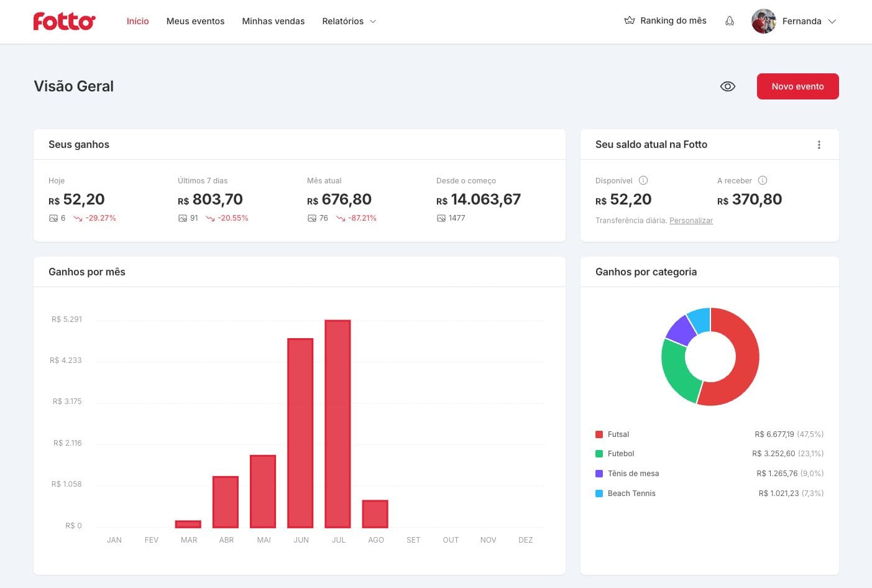The height and width of the screenshot is (588, 872).
Task: Toggle values visibility eye icon
Action: click(728, 86)
